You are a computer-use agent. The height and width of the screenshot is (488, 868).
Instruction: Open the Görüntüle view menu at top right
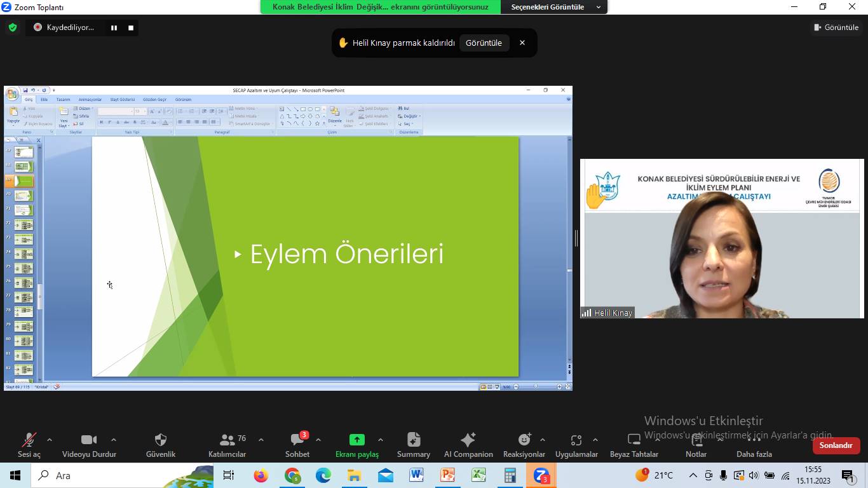coord(836,27)
